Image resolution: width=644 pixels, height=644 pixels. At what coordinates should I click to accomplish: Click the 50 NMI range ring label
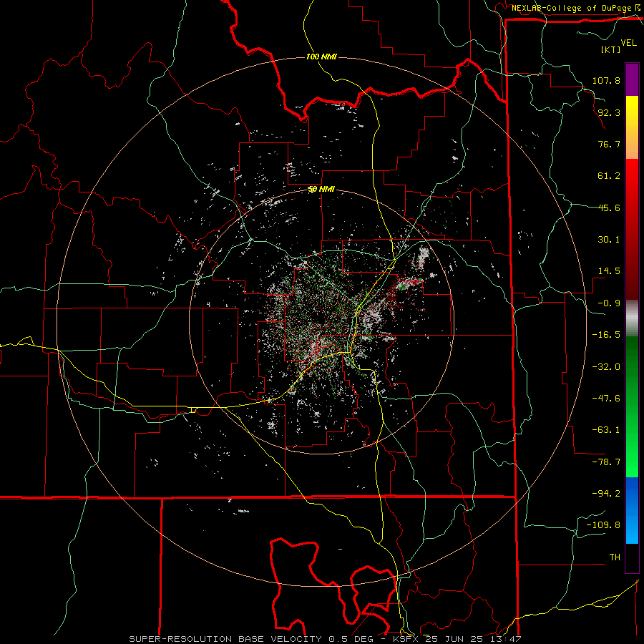click(x=321, y=190)
